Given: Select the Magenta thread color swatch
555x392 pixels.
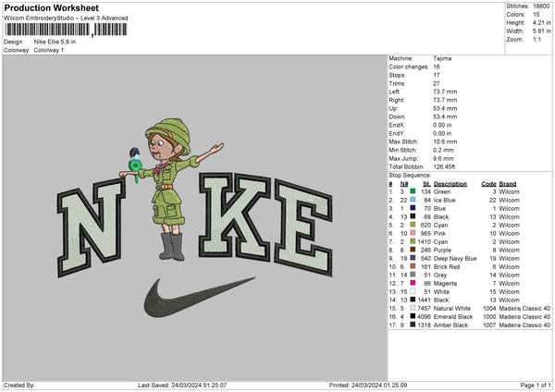Looking at the screenshot, I should click(x=413, y=283).
